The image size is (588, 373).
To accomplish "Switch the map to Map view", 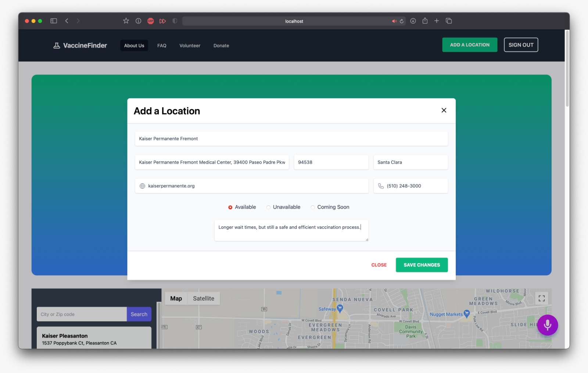I will [176, 298].
